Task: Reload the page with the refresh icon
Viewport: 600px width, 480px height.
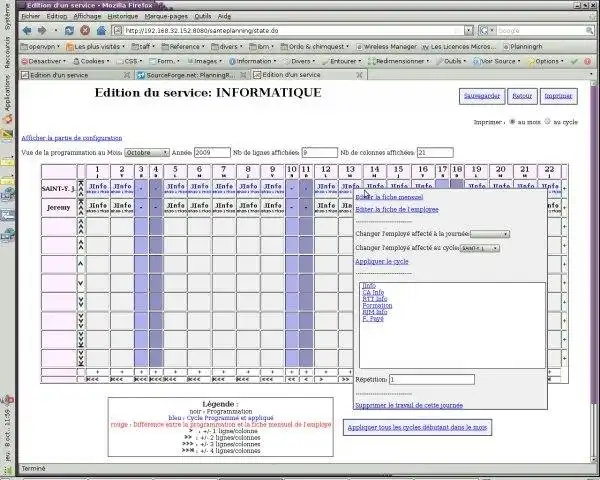Action: click(x=69, y=31)
